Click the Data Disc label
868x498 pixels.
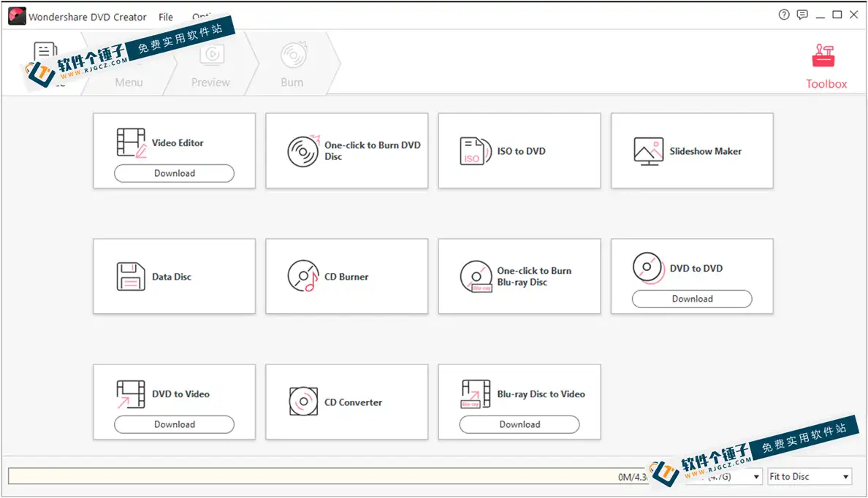[172, 277]
